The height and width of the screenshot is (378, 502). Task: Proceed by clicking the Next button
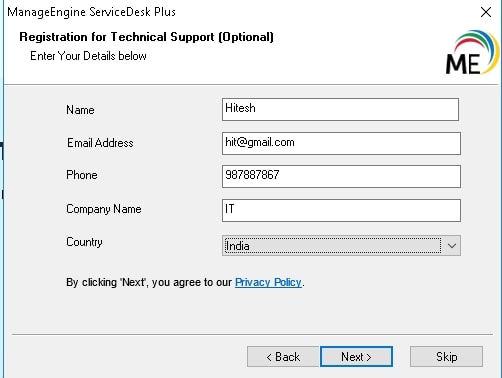tap(356, 357)
